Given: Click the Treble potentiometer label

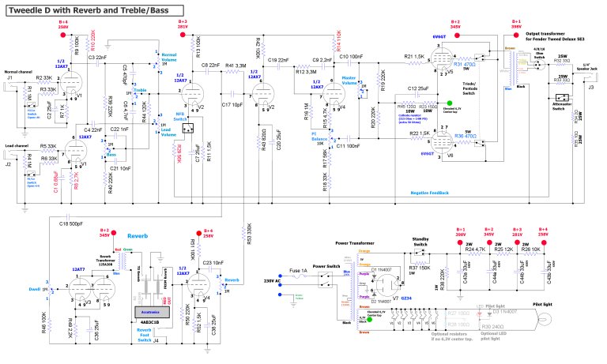Looking at the screenshot, I should (x=139, y=90).
